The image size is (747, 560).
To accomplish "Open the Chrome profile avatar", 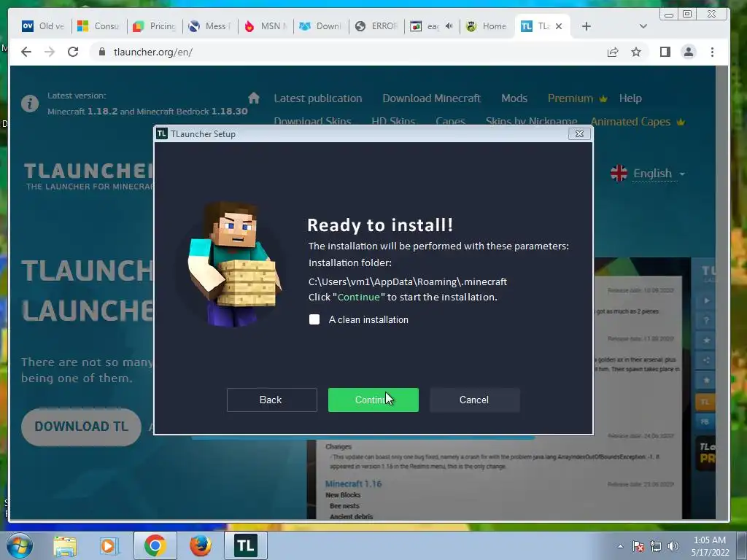I will 689,52.
